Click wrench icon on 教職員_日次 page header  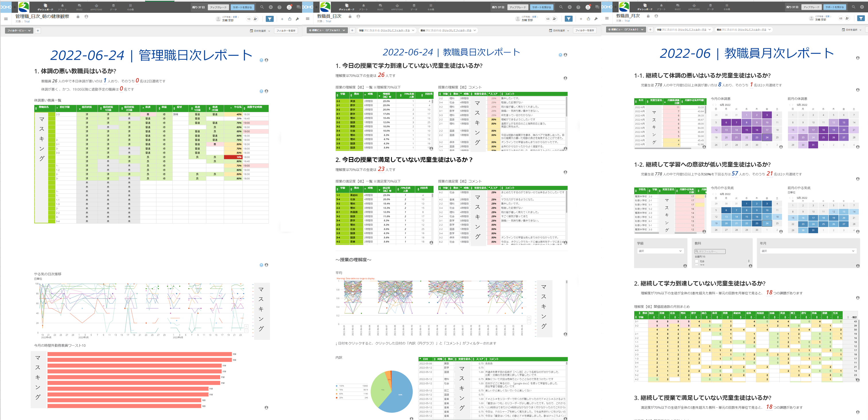(596, 19)
